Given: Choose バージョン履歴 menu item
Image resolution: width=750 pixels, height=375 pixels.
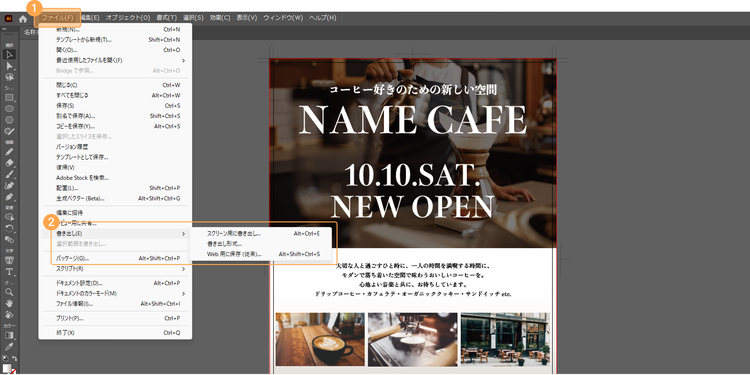Looking at the screenshot, I should click(x=115, y=147).
